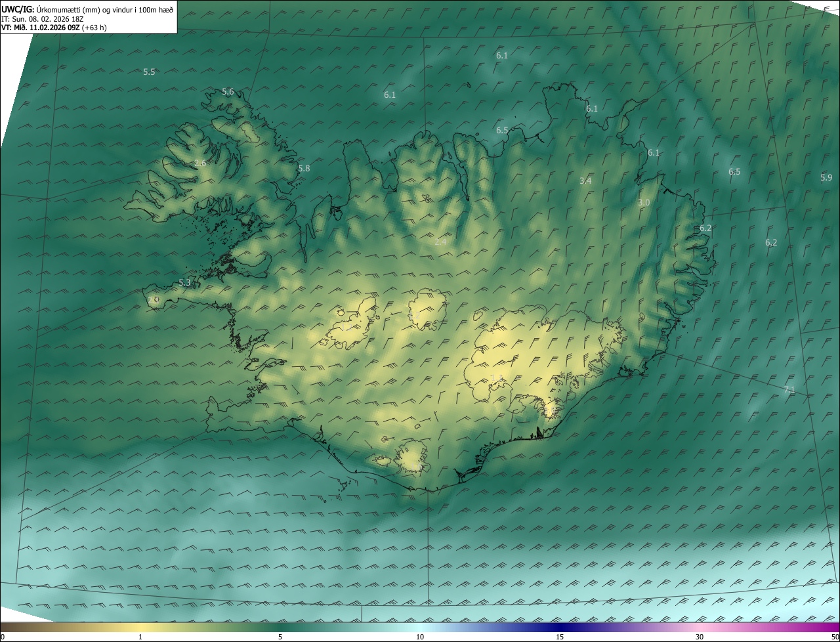The height and width of the screenshot is (642, 840).
Task: Select the 7.1 value label
Action: click(789, 390)
